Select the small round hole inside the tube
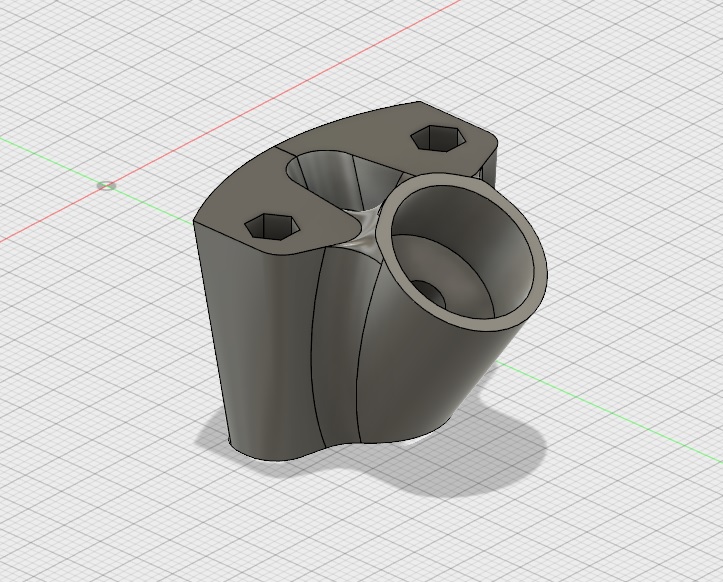This screenshot has height=582, width=723. point(430,293)
